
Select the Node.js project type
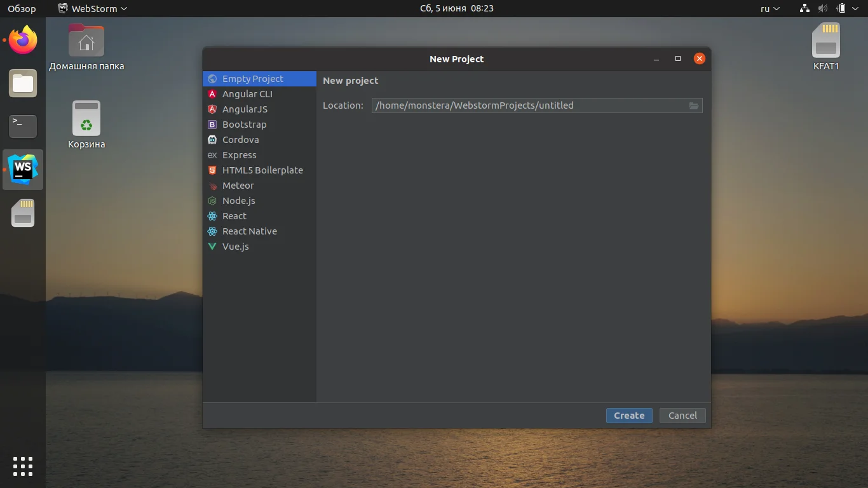click(x=240, y=201)
